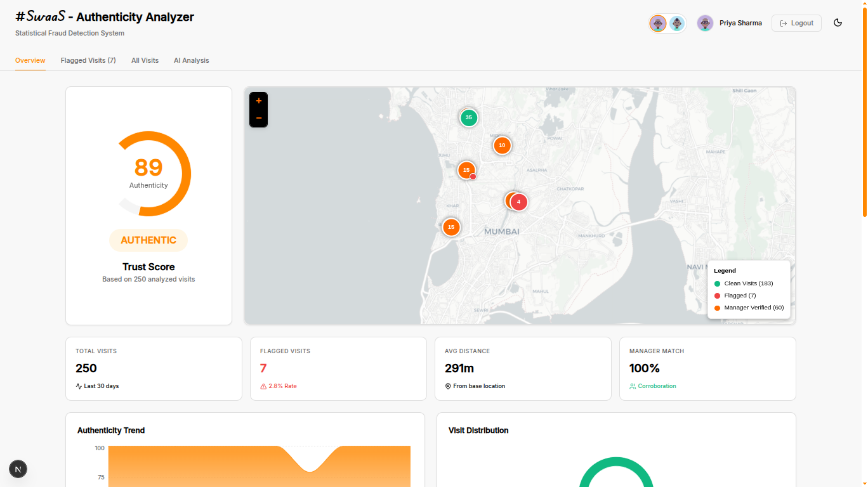Click the Logout button
The height and width of the screenshot is (487, 868).
pos(796,22)
